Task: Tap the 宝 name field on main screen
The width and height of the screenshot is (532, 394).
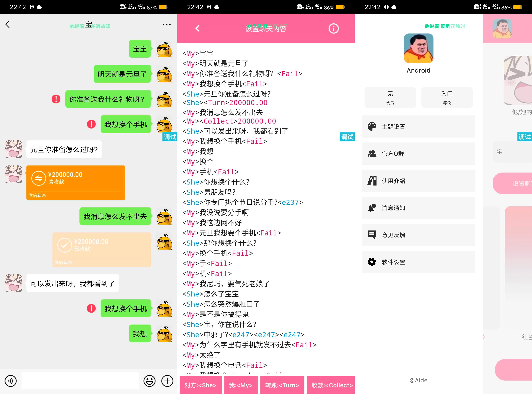Action: click(x=512, y=152)
